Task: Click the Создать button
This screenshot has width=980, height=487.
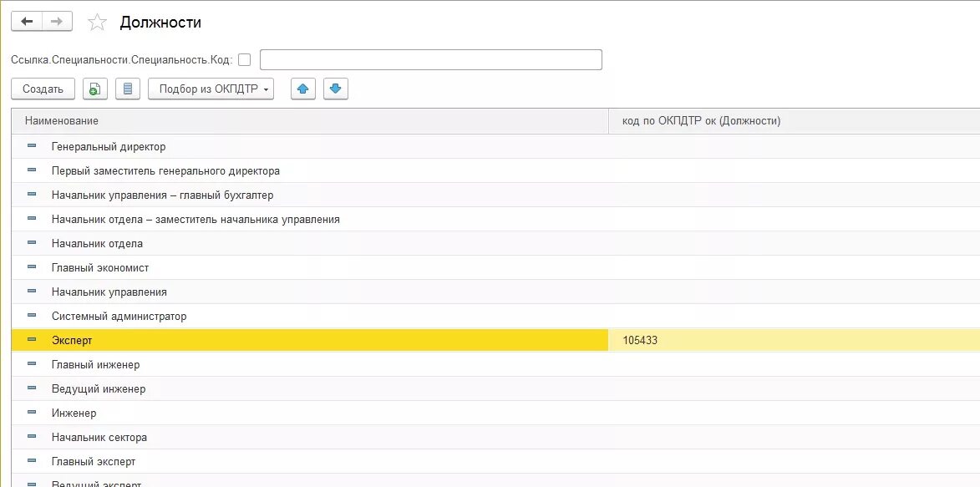Action: point(43,89)
